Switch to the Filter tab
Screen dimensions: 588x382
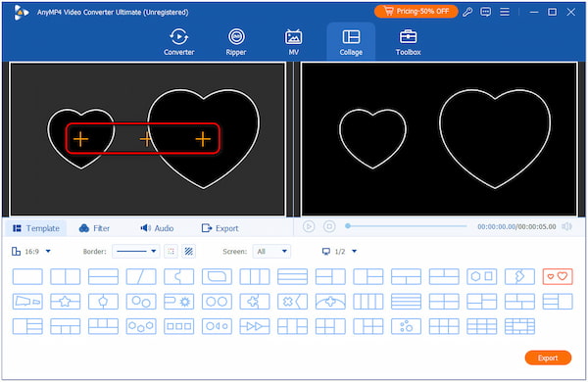(94, 228)
